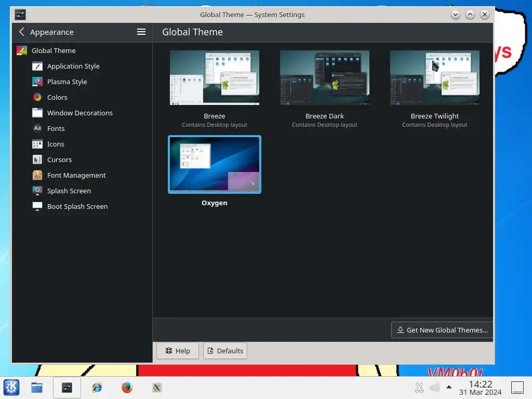Click the Colors wheel icon

tap(37, 97)
